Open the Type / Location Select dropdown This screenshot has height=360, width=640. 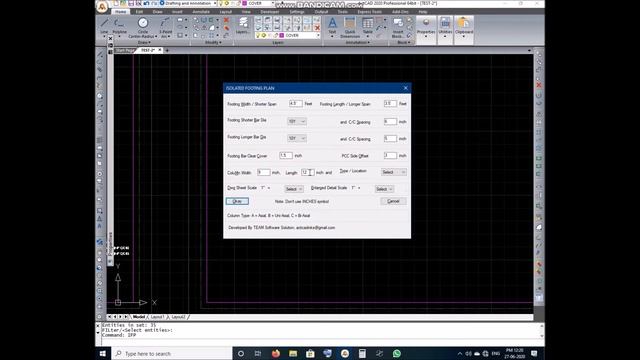393,172
